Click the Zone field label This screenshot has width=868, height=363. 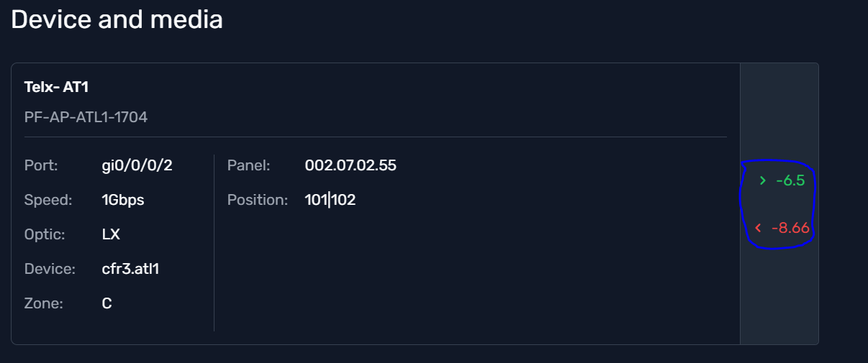[x=44, y=303]
